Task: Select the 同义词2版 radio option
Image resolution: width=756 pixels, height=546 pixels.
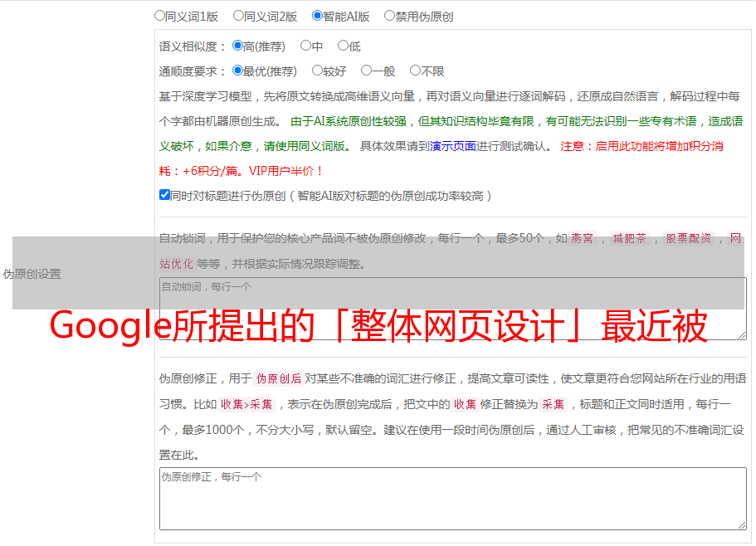Action: (238, 16)
